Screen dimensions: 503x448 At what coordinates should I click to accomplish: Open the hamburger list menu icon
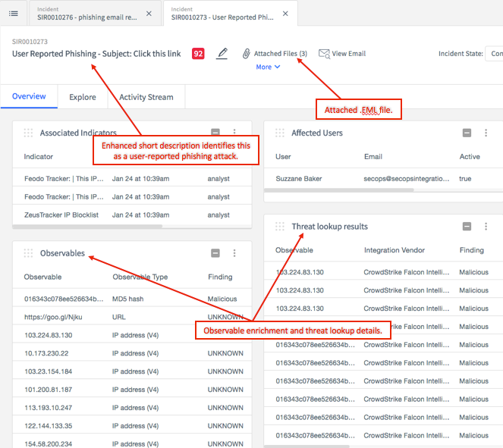(x=14, y=14)
